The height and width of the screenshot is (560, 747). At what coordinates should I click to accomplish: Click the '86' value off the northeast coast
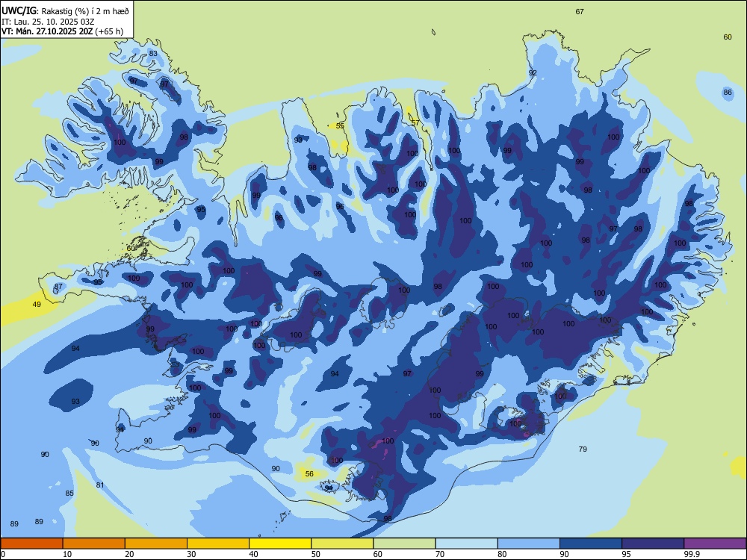click(728, 92)
